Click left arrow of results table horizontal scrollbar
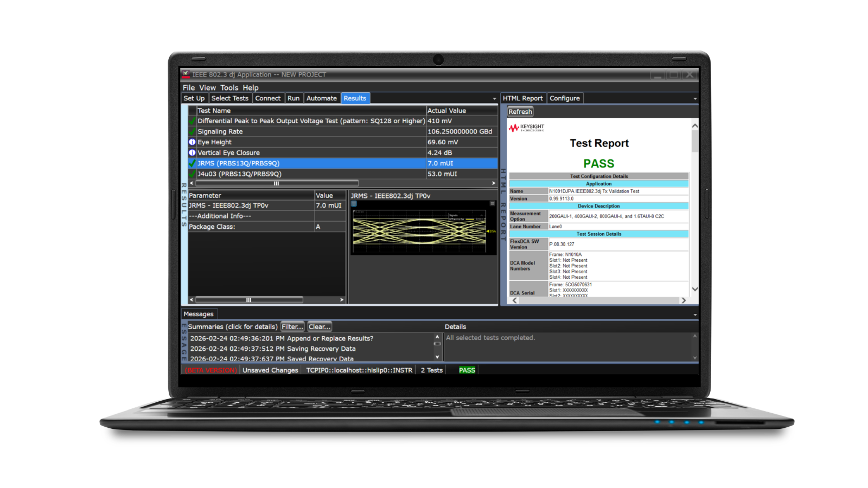Viewport: 868px width, 488px height. 191,183
